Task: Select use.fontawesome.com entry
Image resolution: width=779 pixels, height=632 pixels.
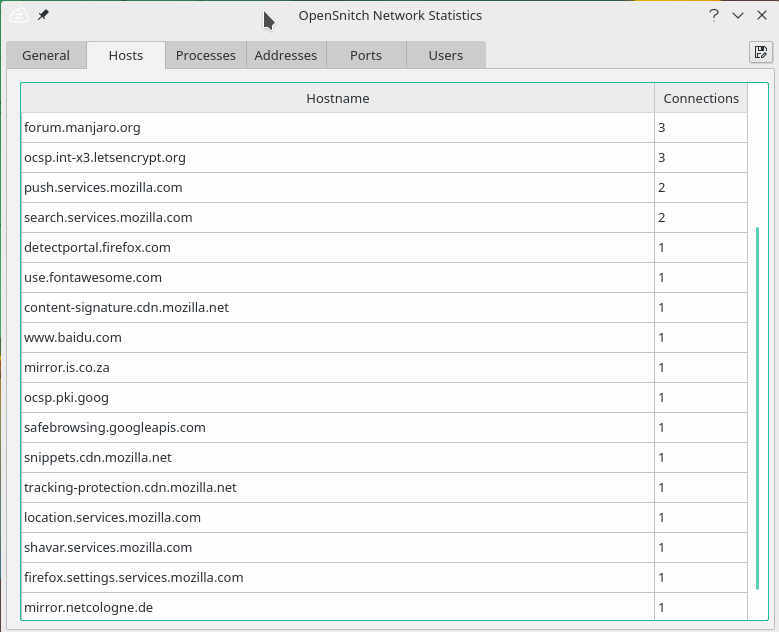Action: 93,278
